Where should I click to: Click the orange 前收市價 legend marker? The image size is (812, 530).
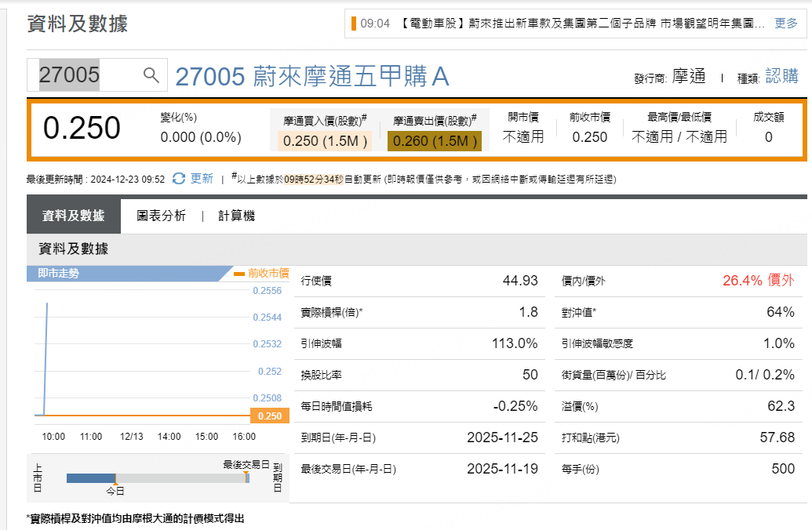pyautogui.click(x=239, y=274)
